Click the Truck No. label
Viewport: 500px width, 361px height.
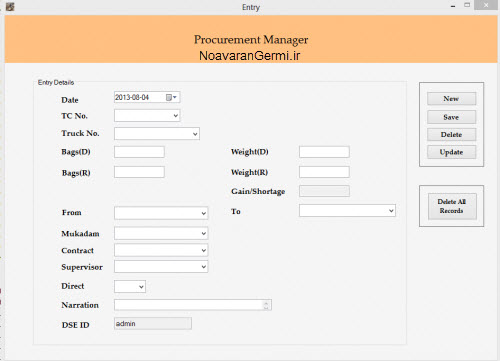click(x=80, y=133)
